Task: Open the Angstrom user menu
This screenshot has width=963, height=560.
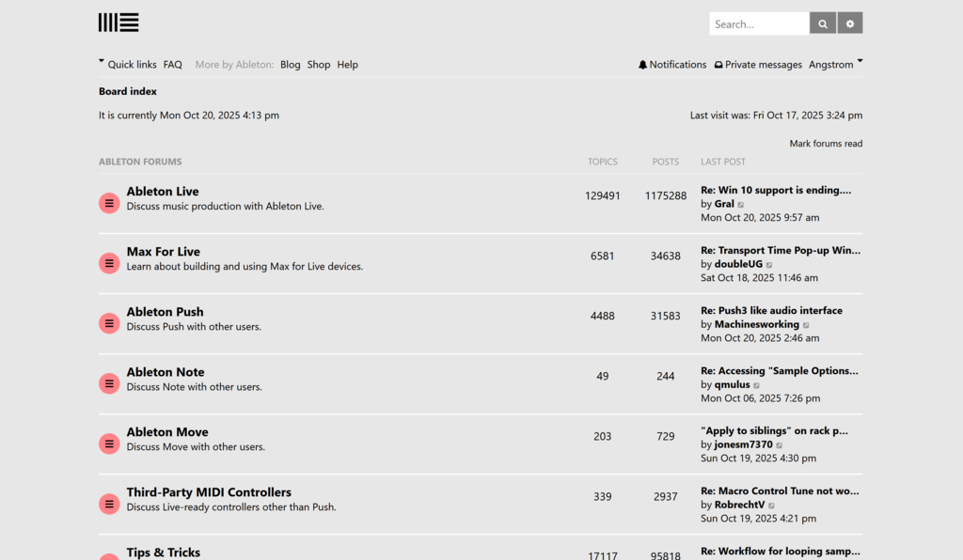Action: [x=835, y=65]
